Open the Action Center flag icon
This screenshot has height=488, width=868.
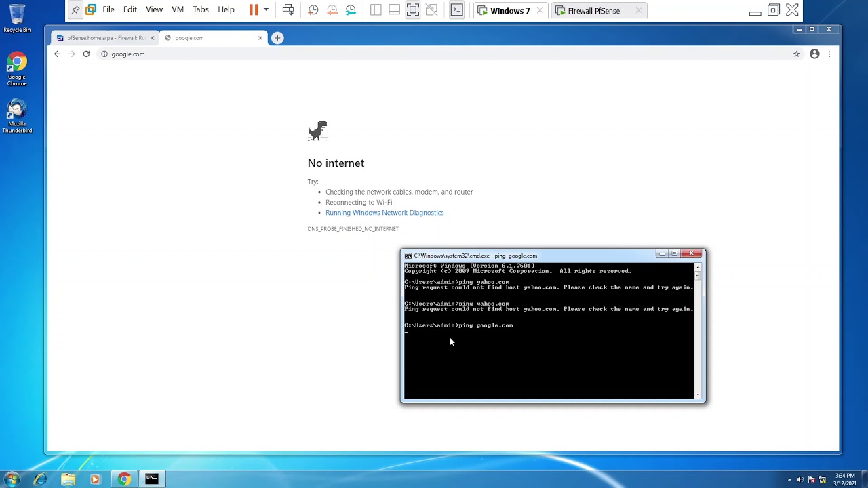[812, 480]
